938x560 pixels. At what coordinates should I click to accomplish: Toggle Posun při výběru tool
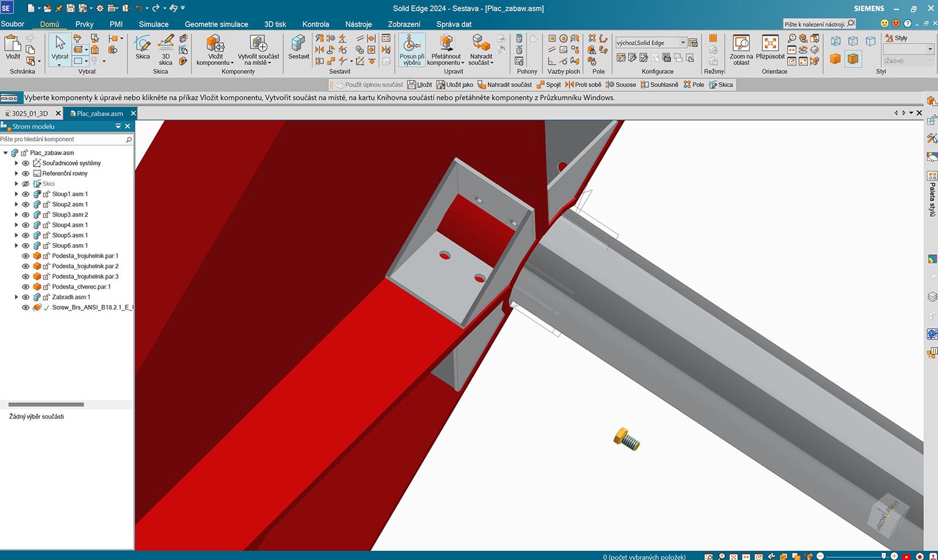click(x=412, y=50)
